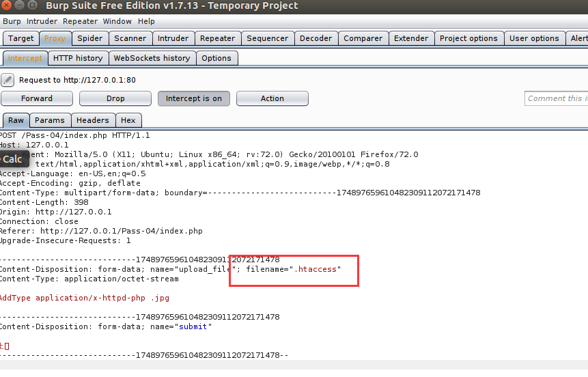Select the Proxy tab
The height and width of the screenshot is (377, 588).
pos(55,38)
